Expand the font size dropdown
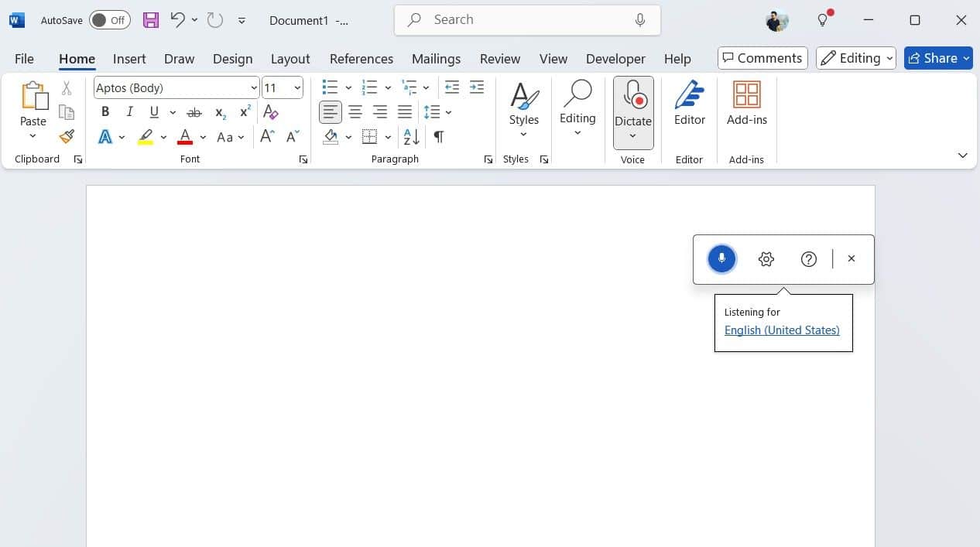The width and height of the screenshot is (980, 547). [294, 87]
